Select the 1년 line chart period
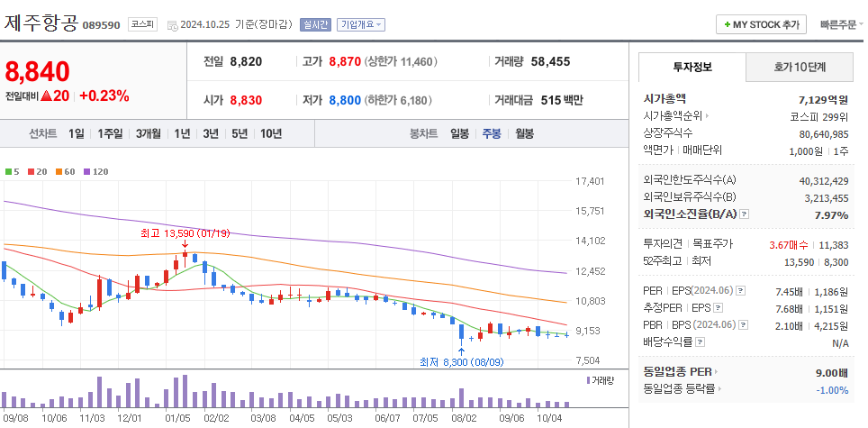 [182, 133]
